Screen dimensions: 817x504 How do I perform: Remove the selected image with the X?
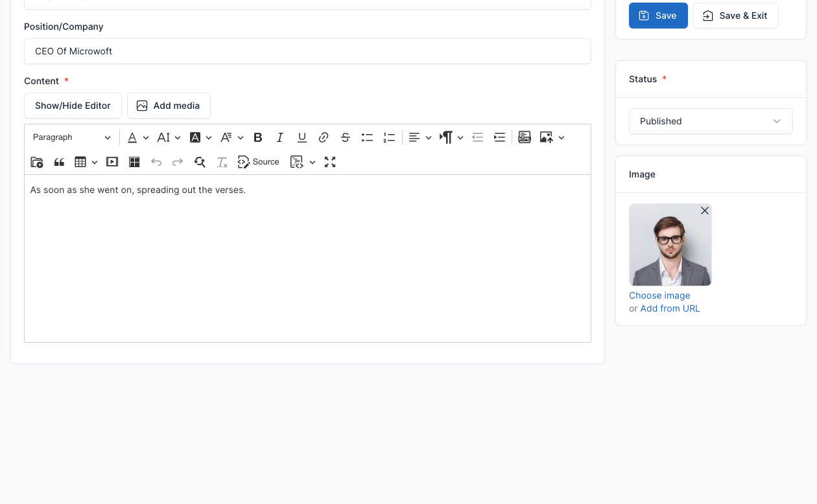(x=705, y=211)
